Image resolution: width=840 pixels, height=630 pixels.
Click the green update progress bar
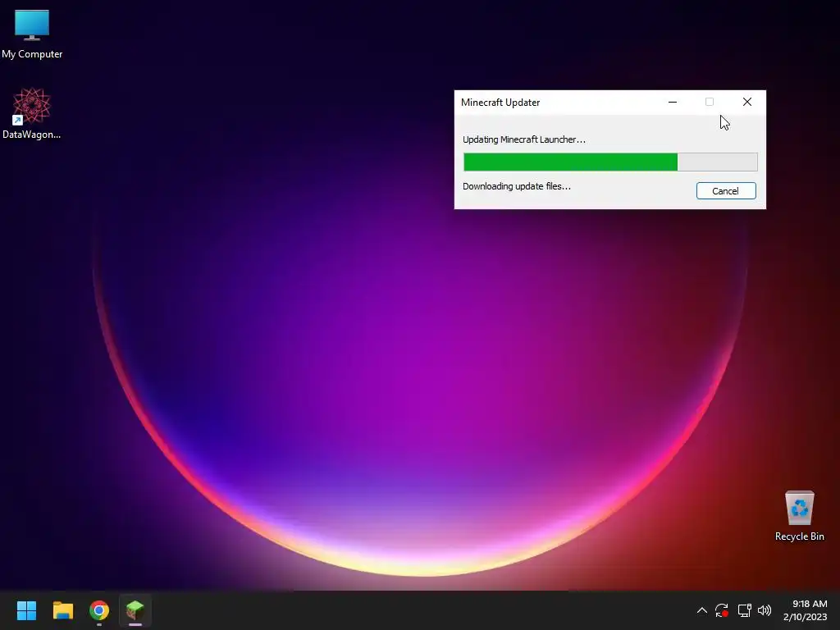[610, 162]
